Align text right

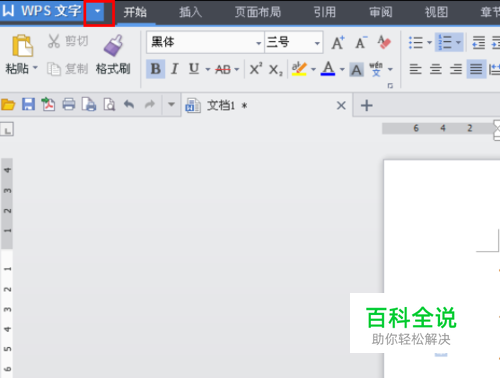point(456,69)
